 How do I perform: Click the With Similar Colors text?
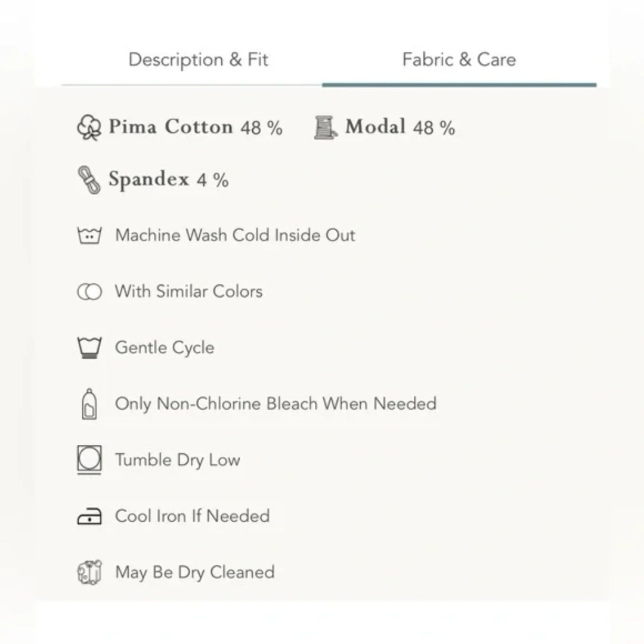pos(188,292)
